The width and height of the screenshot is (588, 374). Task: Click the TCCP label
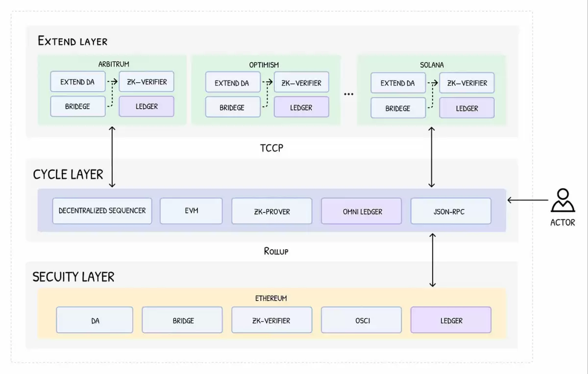tap(271, 147)
